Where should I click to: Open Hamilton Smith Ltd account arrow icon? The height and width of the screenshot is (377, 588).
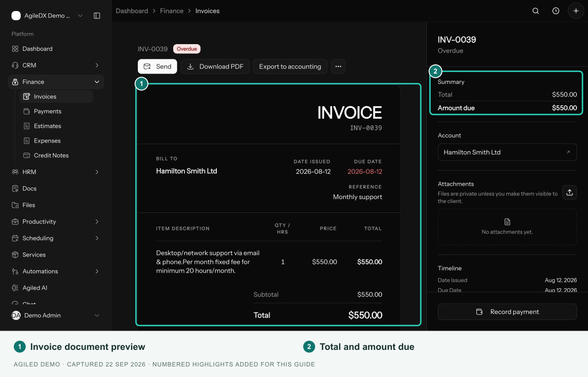pos(568,152)
